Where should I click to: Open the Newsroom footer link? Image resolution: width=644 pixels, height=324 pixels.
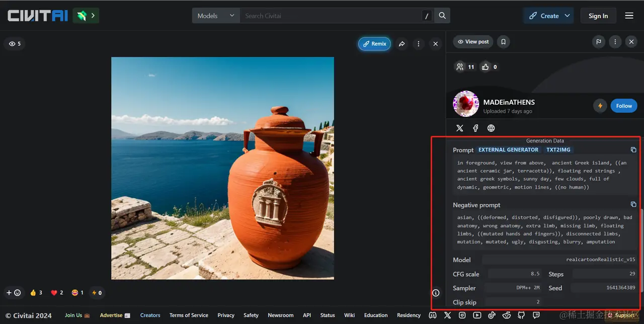281,315
